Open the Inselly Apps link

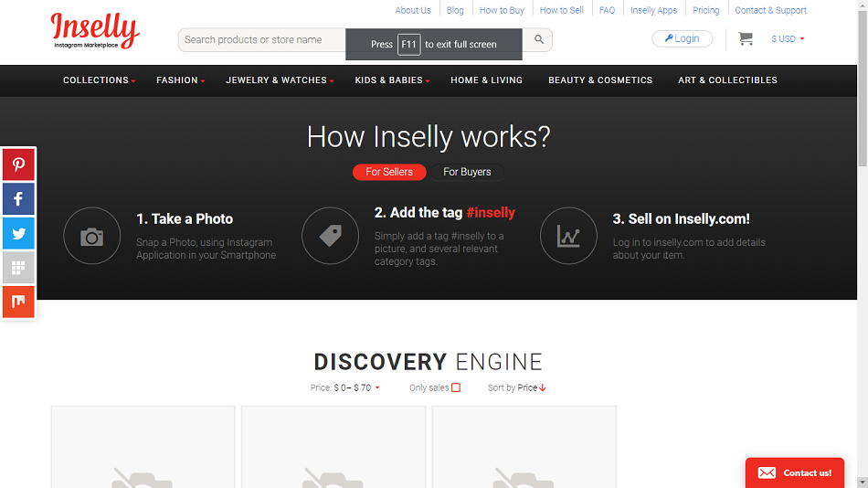(654, 10)
